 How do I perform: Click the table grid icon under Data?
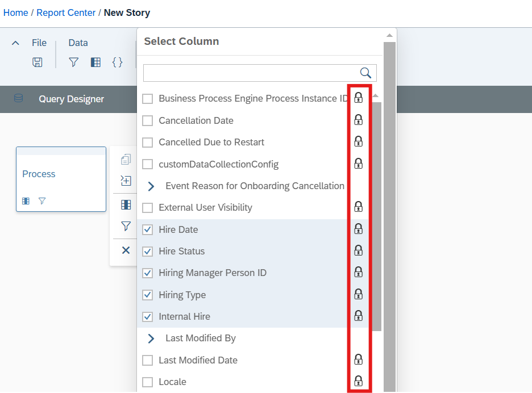point(95,62)
